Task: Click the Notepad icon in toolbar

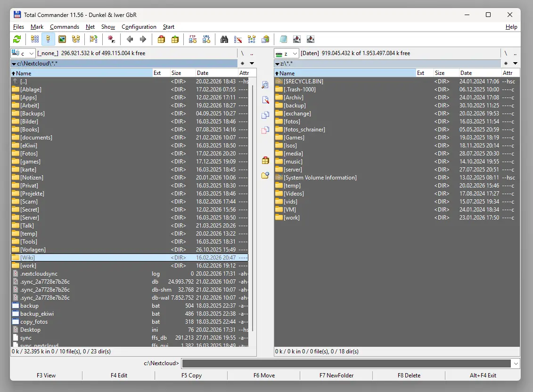Action: click(283, 40)
